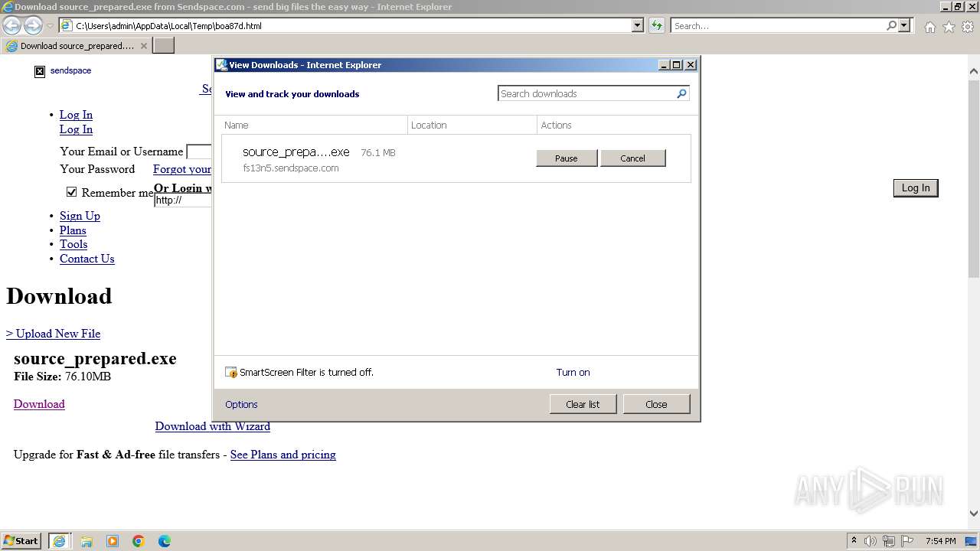Click the IE Forward navigation arrow
This screenshot has height=551, width=980.
(33, 25)
